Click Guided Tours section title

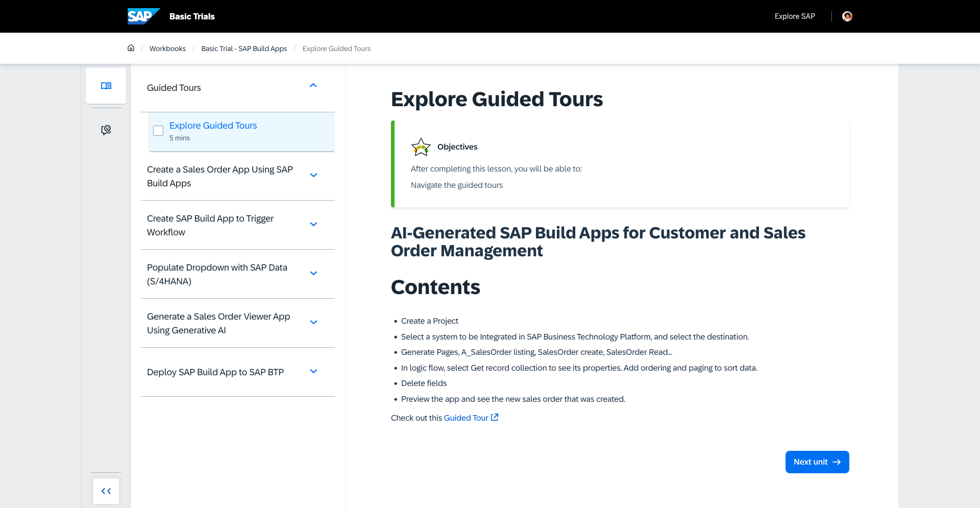[174, 88]
